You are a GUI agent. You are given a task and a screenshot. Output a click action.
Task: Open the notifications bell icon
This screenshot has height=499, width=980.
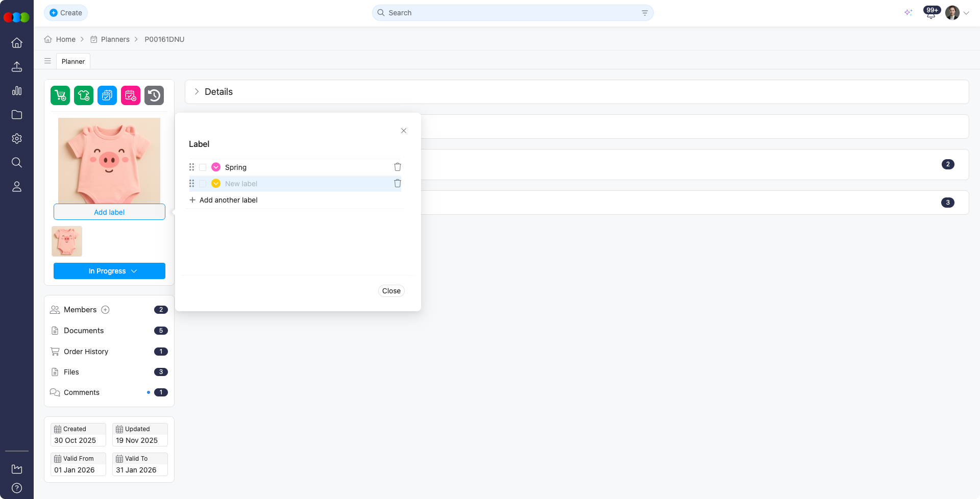click(x=930, y=13)
